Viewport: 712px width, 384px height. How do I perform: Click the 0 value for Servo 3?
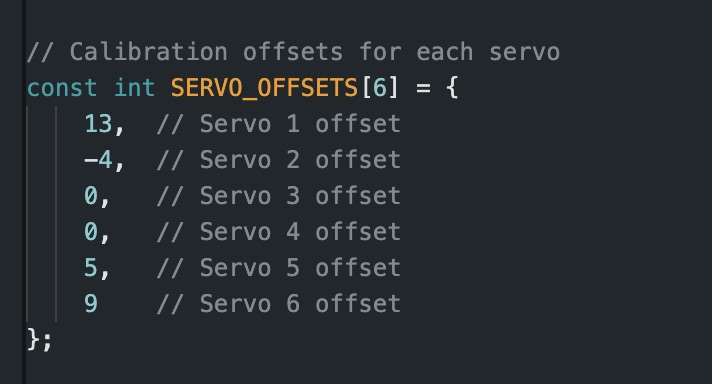click(x=91, y=196)
